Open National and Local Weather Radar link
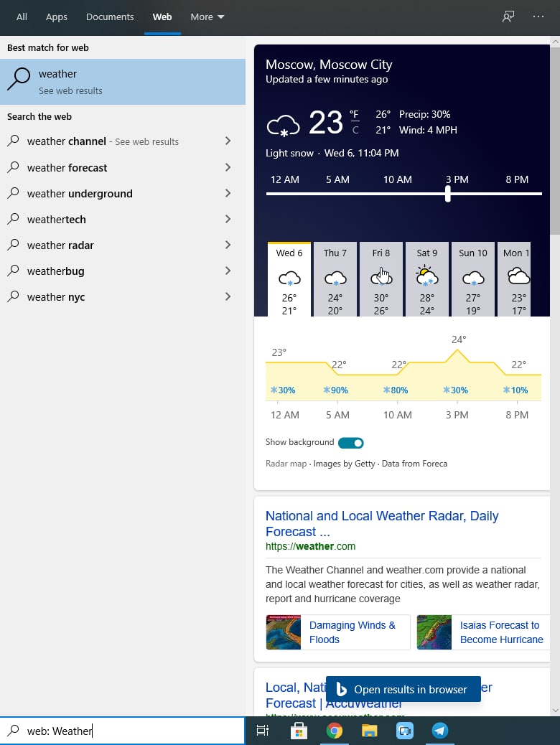 382,524
